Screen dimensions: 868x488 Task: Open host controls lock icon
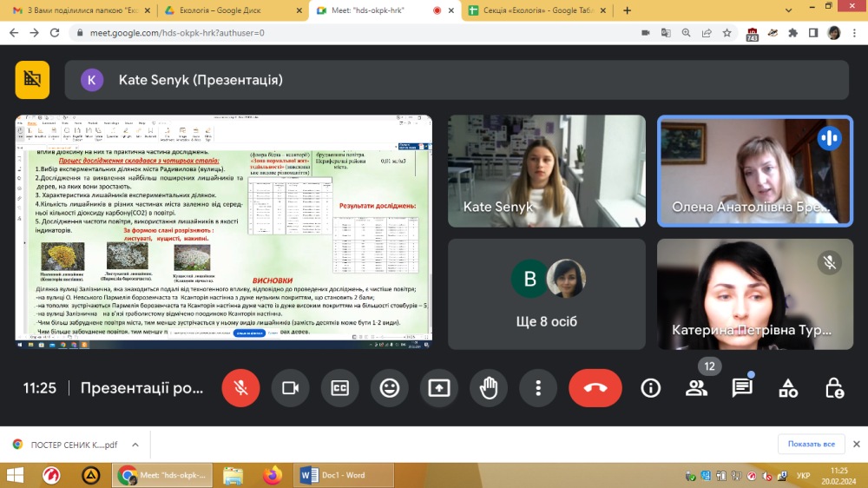click(833, 388)
